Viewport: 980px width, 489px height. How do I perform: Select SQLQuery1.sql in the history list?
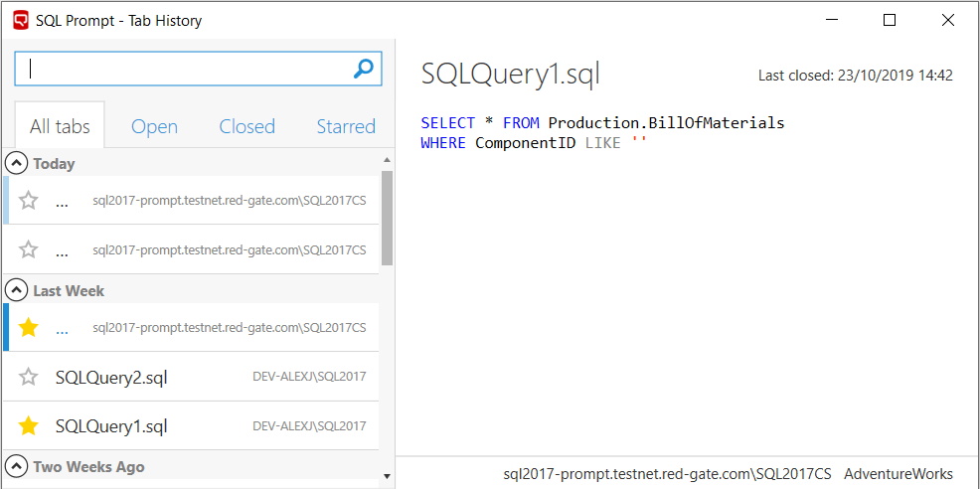[111, 426]
